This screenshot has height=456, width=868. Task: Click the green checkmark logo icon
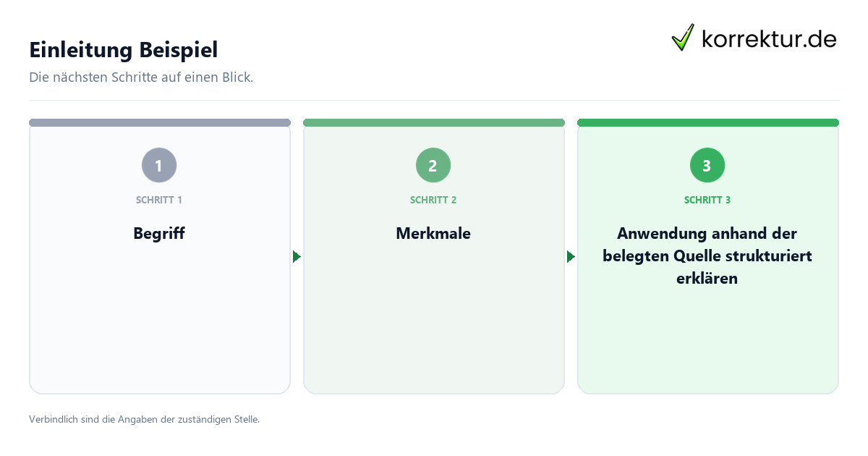click(683, 38)
